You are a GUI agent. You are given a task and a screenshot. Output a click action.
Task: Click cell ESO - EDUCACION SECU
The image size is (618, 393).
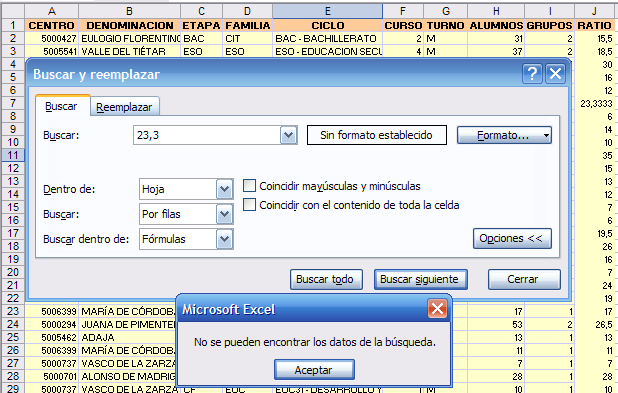pyautogui.click(x=328, y=51)
